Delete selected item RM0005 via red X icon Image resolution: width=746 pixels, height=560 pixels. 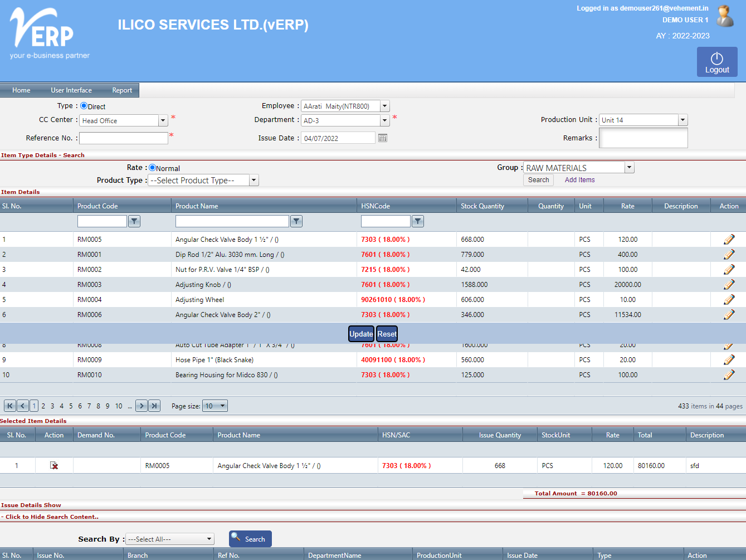click(x=54, y=465)
